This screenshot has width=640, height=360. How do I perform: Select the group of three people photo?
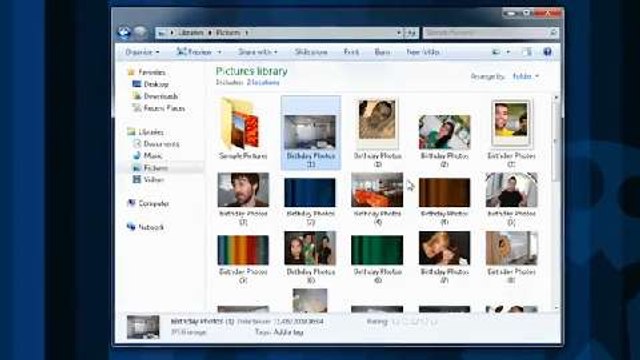coord(310,248)
